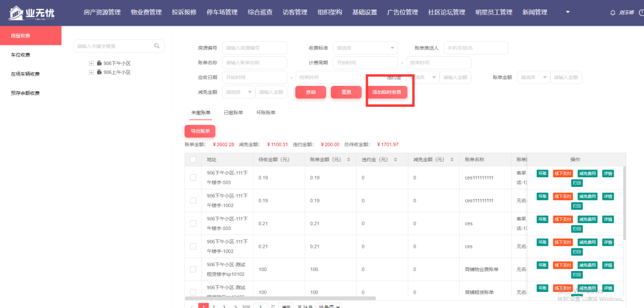Click 坏账 in the 商铺物业费账单 row
This screenshot has width=644, height=308.
(x=542, y=265)
